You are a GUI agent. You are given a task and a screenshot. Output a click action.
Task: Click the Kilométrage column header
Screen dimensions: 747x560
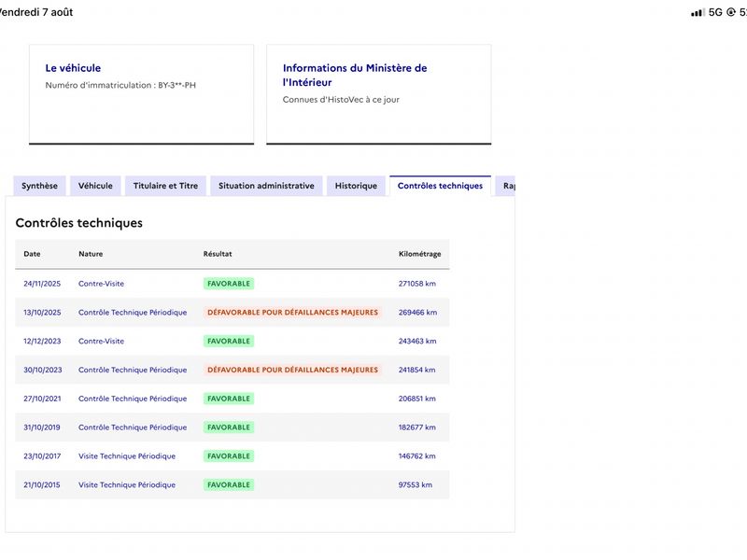(419, 254)
